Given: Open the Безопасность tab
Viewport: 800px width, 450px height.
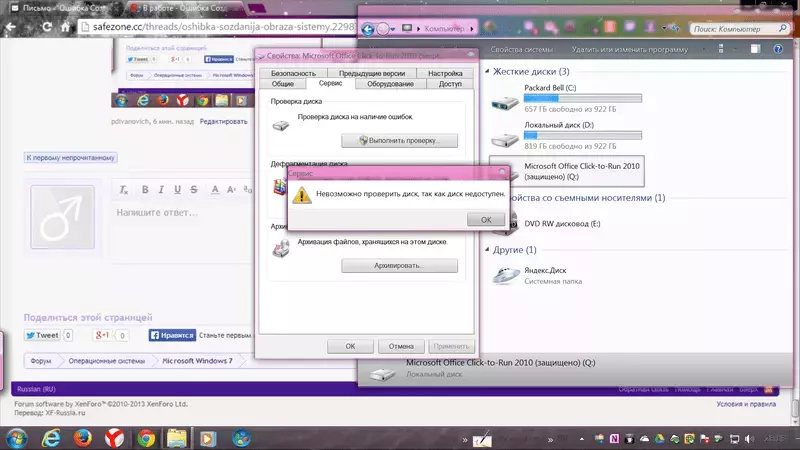Looking at the screenshot, I should point(293,73).
